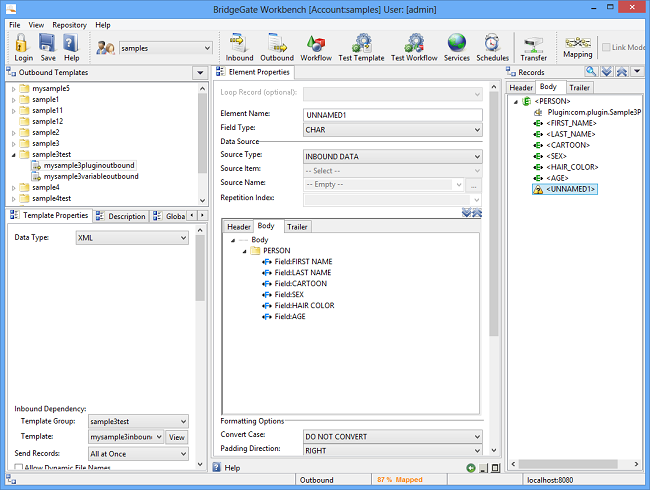Image resolution: width=650 pixels, height=490 pixels.
Task: Open the Field Type CHAR dropdown
Action: pos(393,130)
